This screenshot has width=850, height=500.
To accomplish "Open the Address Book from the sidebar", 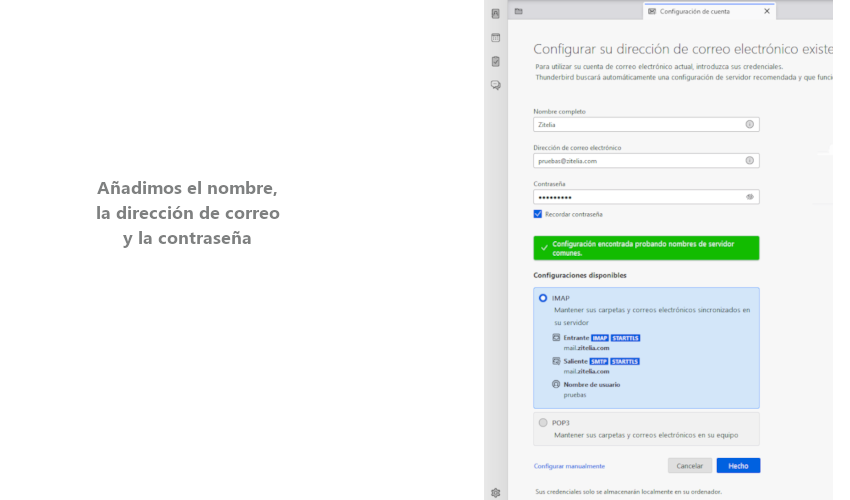I will 495,13.
